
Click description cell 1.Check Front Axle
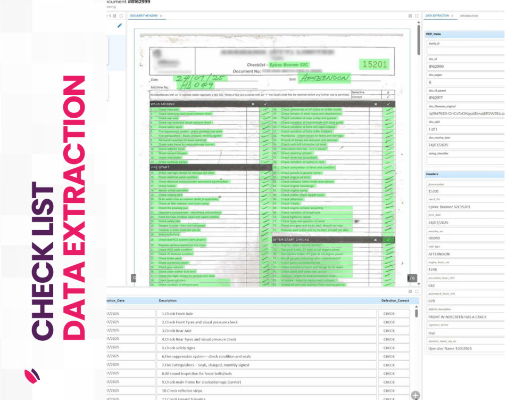tap(267, 314)
